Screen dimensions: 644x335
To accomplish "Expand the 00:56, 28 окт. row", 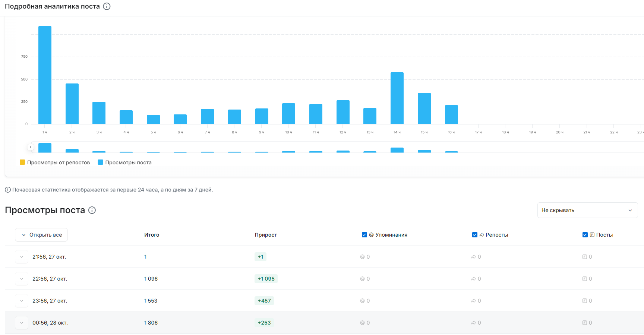I will tap(22, 323).
